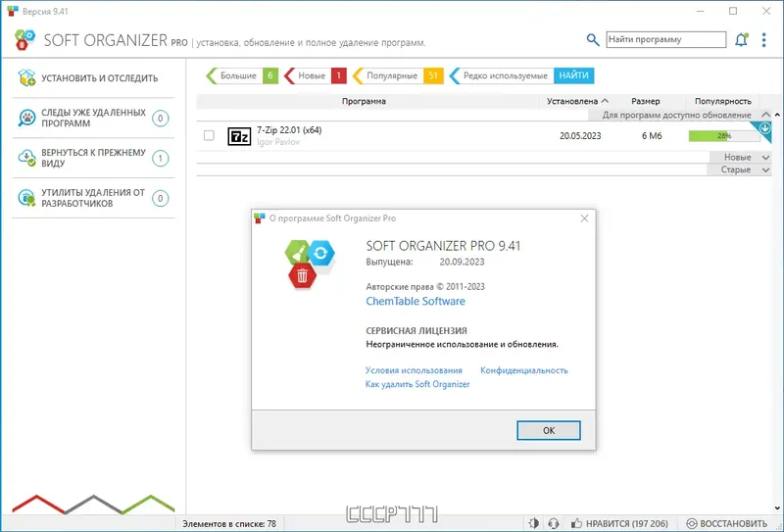The width and height of the screenshot is (784, 532).
Task: Click the '7-Zip 22.01 (x64)' program name
Action: click(289, 130)
